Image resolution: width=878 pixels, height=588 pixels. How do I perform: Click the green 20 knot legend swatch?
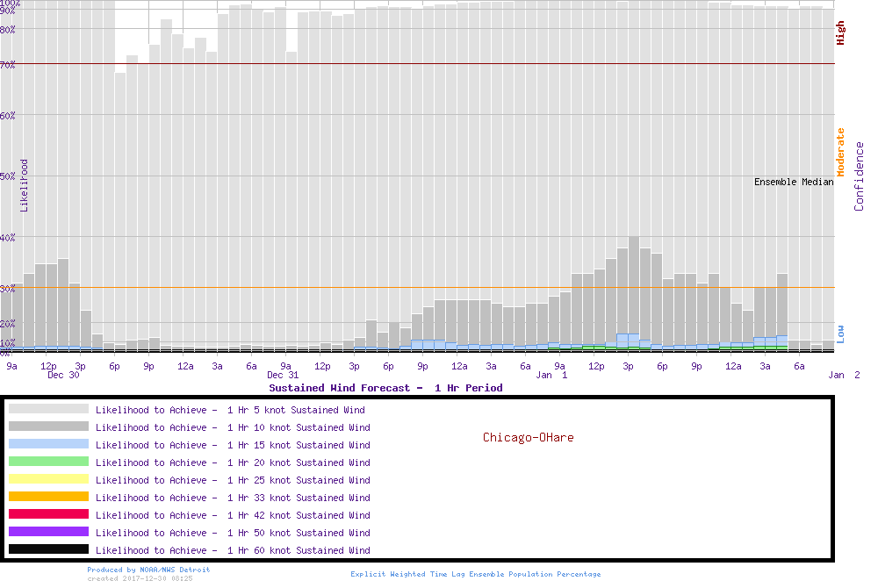pos(48,462)
